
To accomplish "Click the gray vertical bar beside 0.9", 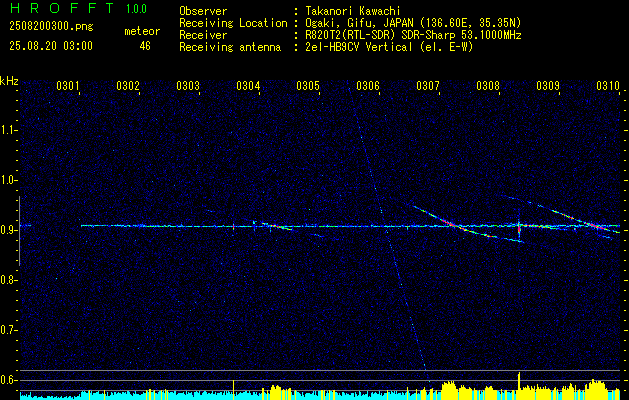I will (19, 231).
